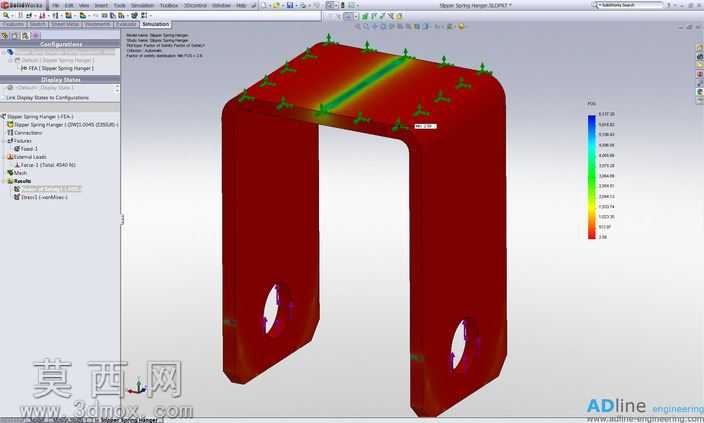This screenshot has width=704, height=423.
Task: Select the Slipper Spring Hanger (-FEA-) study
Action: [x=40, y=116]
